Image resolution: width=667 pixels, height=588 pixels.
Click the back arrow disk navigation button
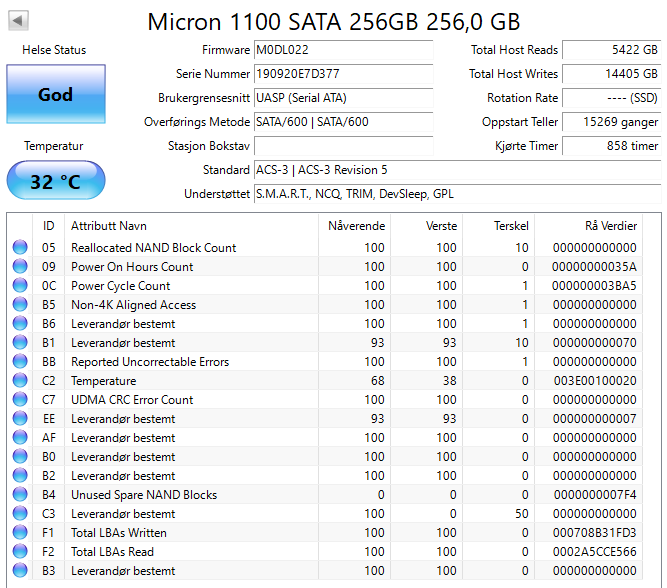coord(18,20)
